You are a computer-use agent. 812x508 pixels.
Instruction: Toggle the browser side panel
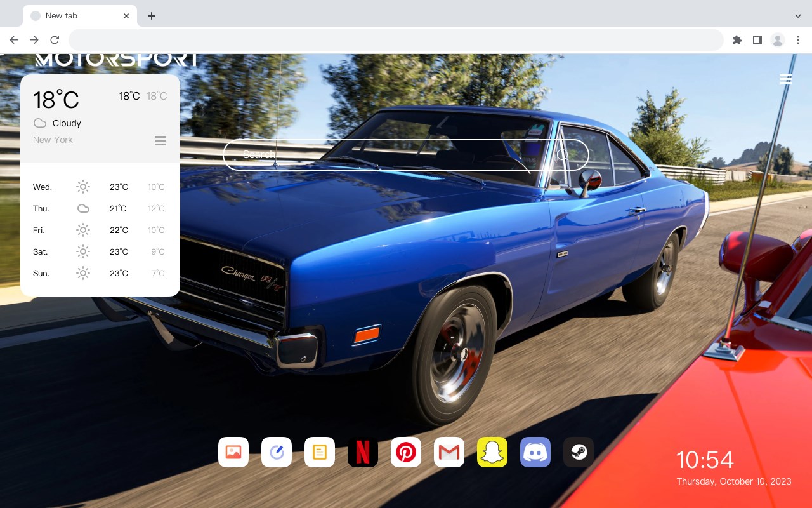pos(757,40)
